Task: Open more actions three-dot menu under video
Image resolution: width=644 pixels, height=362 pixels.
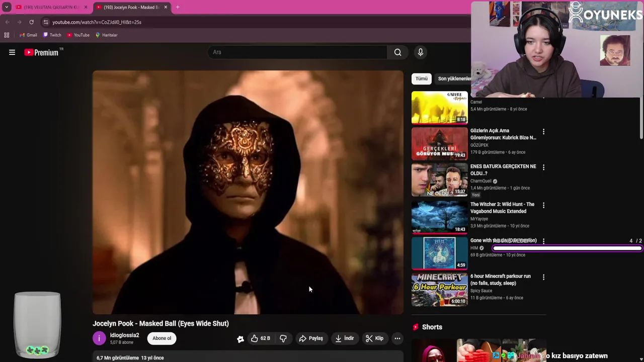Action: click(x=397, y=338)
